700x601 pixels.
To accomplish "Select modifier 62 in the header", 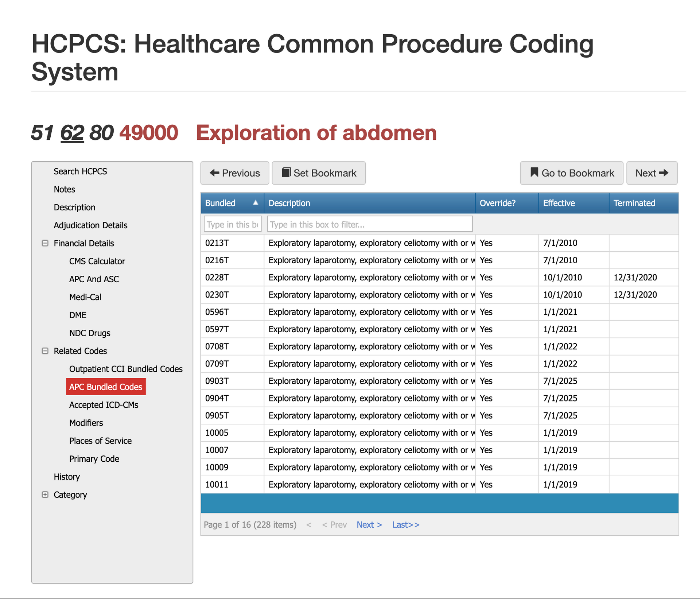I will tap(71, 132).
